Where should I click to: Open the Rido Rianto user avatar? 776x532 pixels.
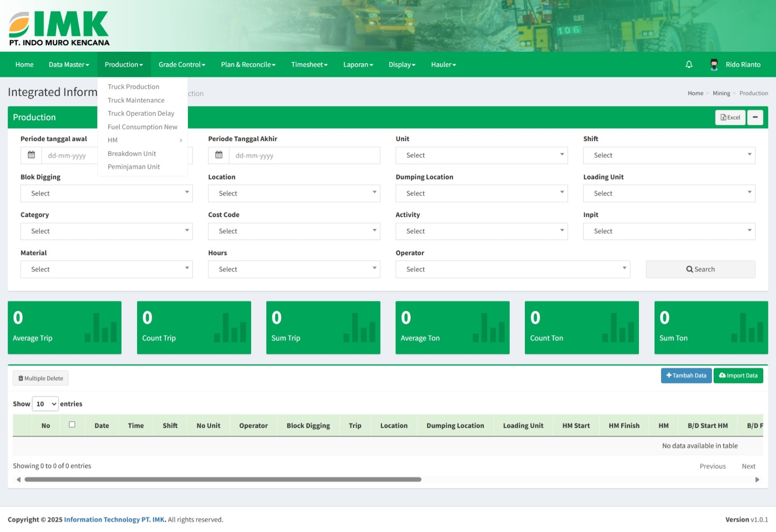tap(714, 65)
